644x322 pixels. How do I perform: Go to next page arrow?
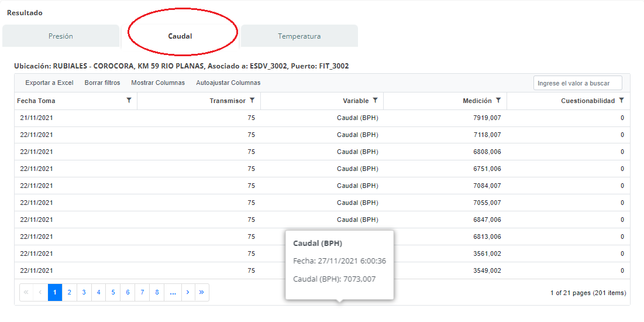click(x=187, y=292)
